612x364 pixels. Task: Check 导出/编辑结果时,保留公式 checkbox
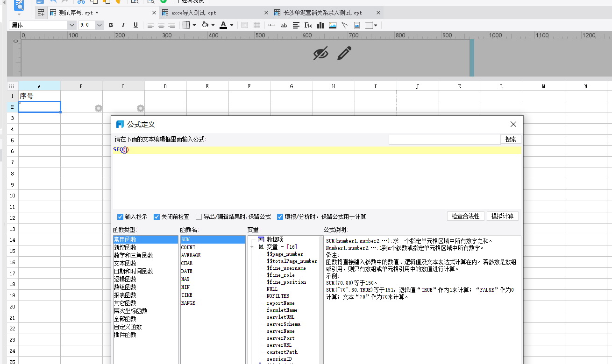(199, 217)
